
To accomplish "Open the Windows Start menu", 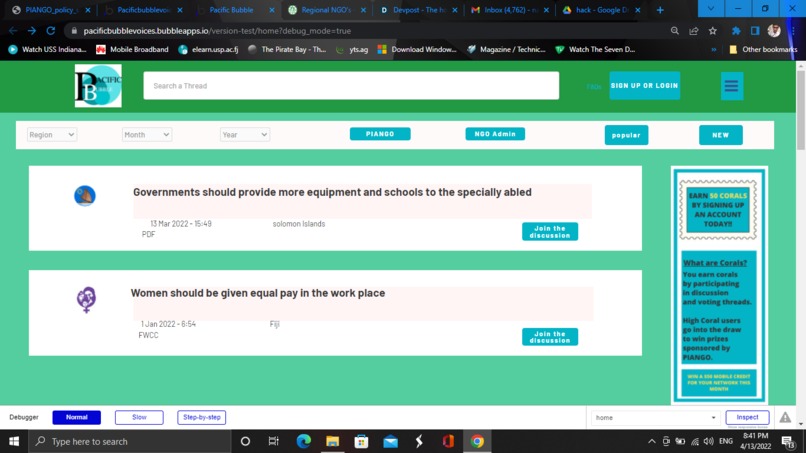I will click(x=14, y=441).
